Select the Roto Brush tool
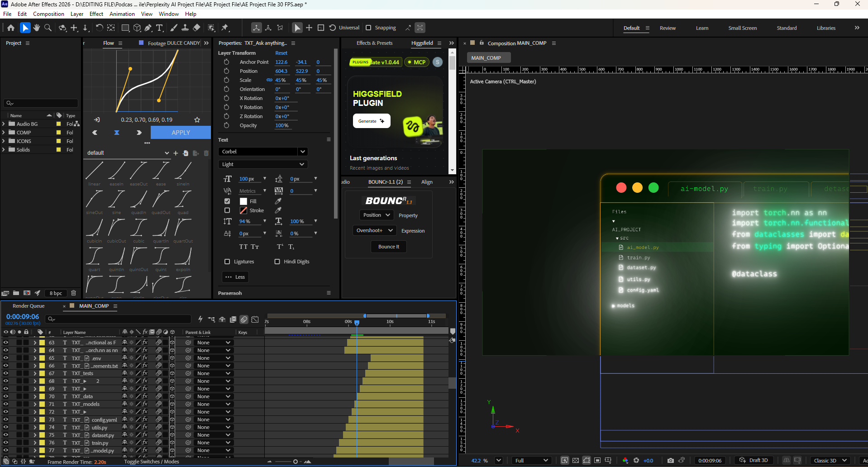Viewport: 868px width, 467px height. click(x=211, y=28)
